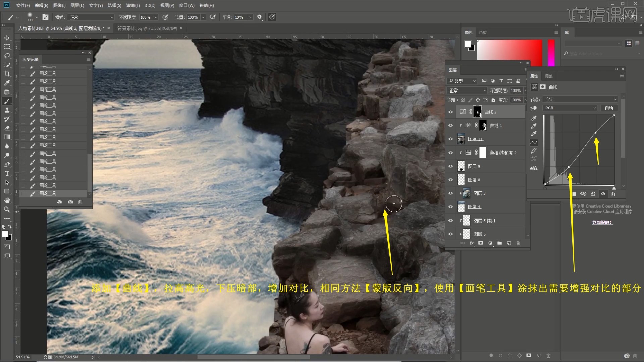Image resolution: width=644 pixels, height=362 pixels.
Task: Expand the RGB channel dropdown
Action: (x=570, y=108)
